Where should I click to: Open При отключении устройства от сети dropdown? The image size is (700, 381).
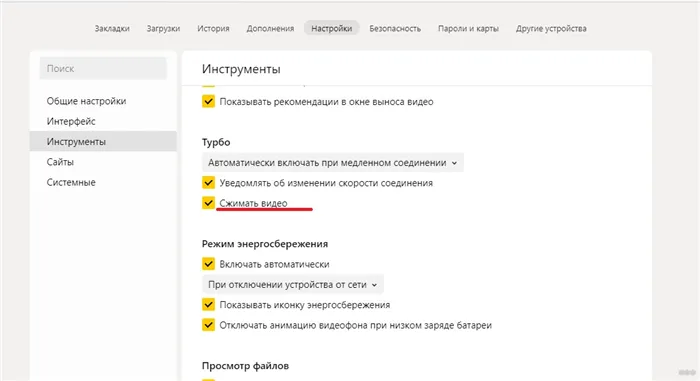[293, 285]
